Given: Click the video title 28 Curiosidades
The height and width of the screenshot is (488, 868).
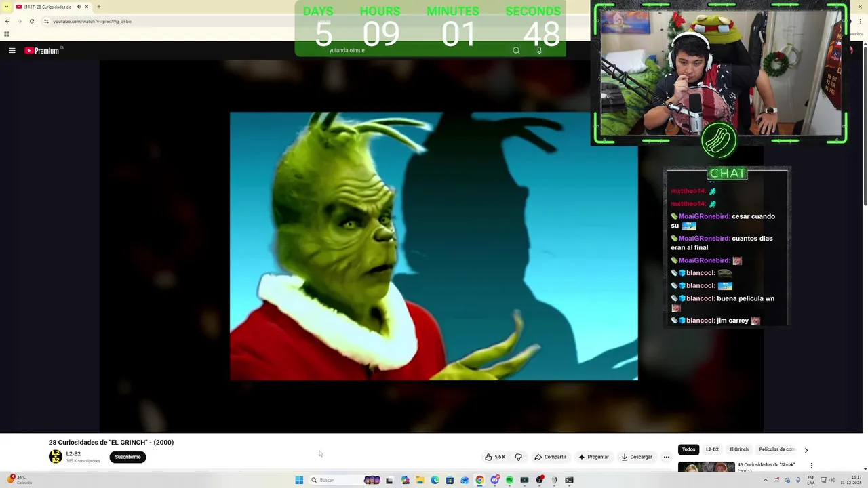Looking at the screenshot, I should (x=111, y=442).
